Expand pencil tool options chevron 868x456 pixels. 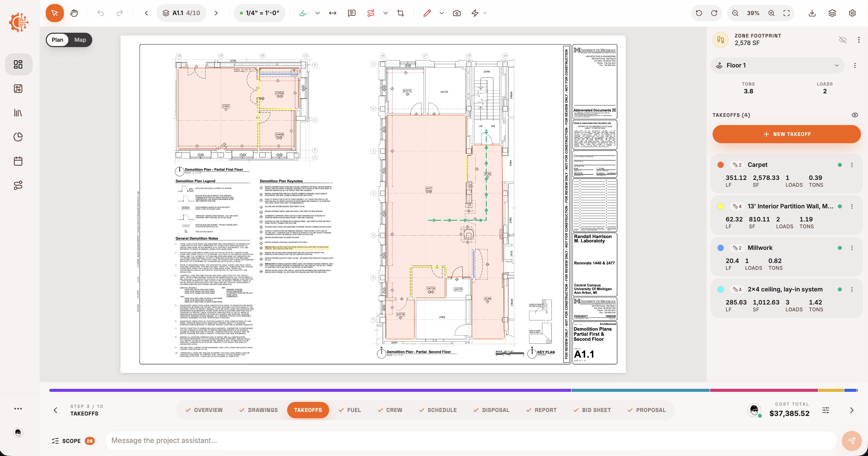tap(442, 13)
